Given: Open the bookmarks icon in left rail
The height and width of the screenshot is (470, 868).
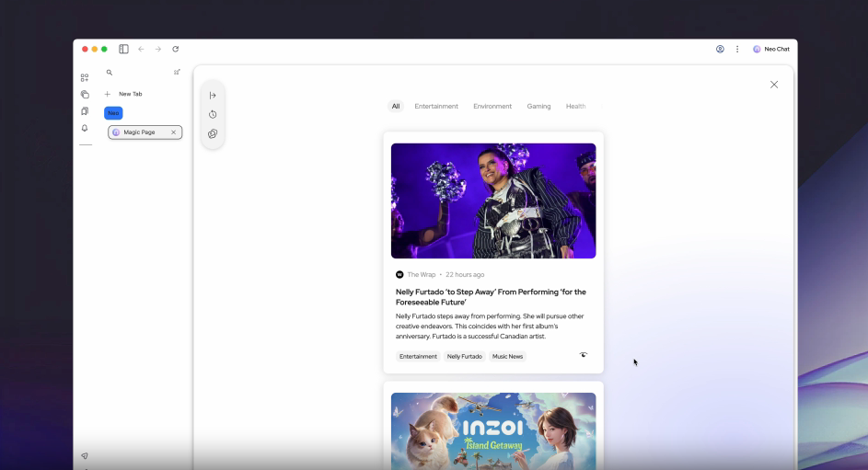Looking at the screenshot, I should [85, 111].
